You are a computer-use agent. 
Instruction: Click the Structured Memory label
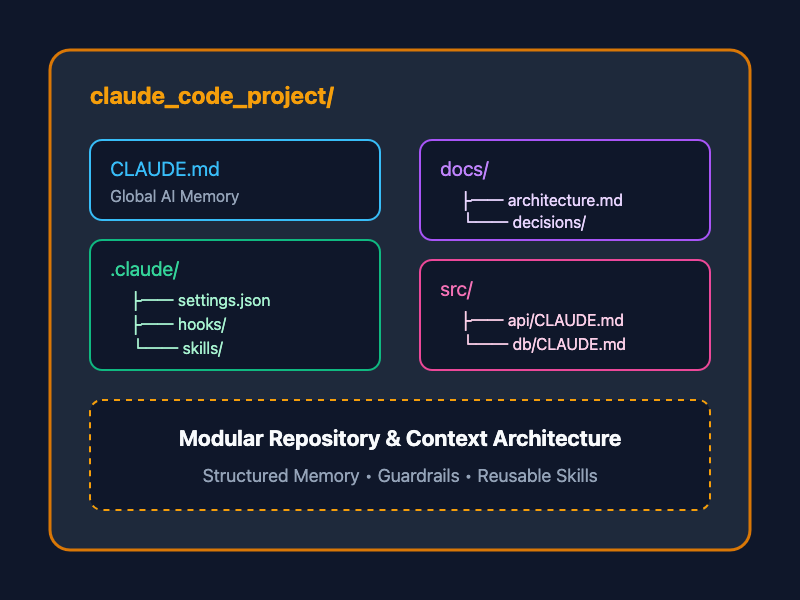281,476
